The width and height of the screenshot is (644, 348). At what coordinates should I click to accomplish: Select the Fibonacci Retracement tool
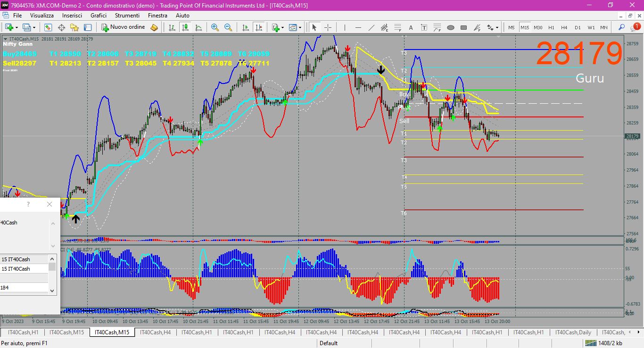pos(397,27)
